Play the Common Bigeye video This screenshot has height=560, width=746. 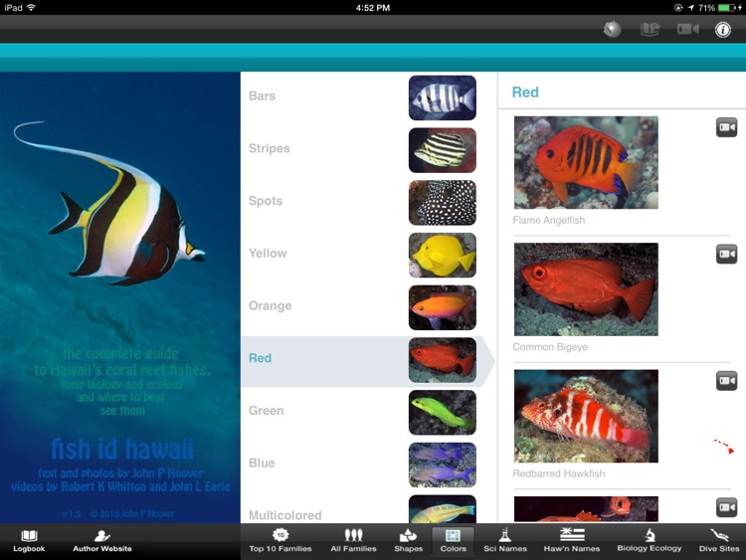(726, 254)
